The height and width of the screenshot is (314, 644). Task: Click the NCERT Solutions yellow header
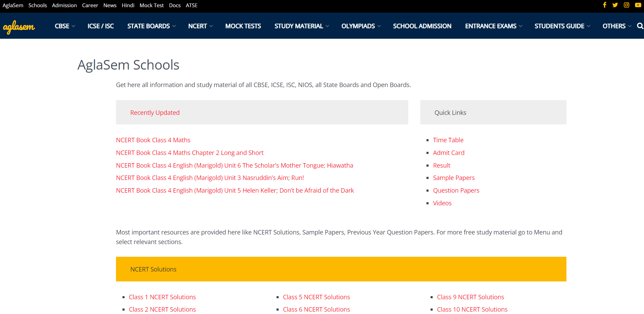click(x=341, y=269)
